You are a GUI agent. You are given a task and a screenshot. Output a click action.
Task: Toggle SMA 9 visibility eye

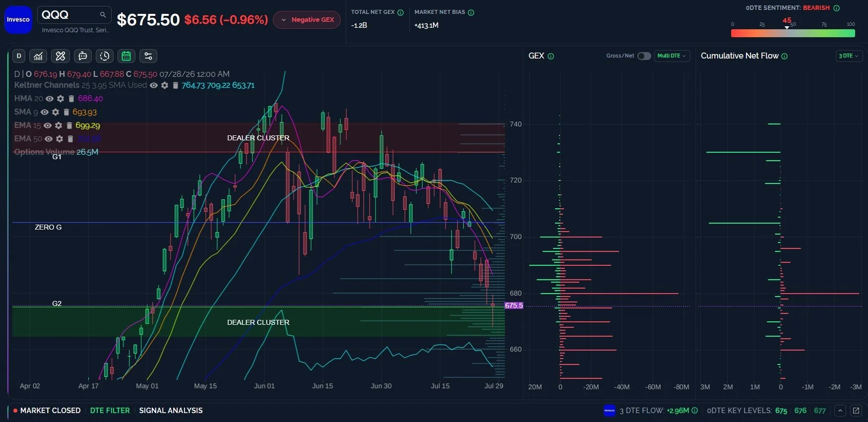[45, 112]
